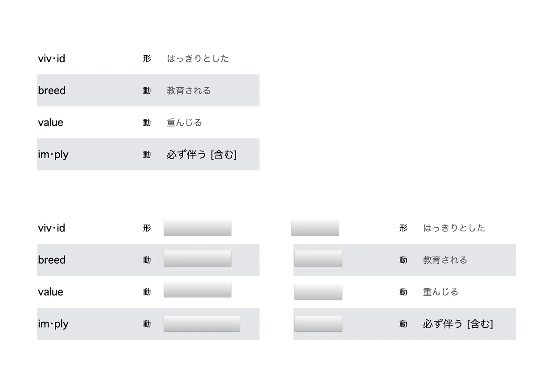This screenshot has width=535, height=392.
Task: Click gray word cover left of はっきりとした
Action: pyautogui.click(x=315, y=228)
